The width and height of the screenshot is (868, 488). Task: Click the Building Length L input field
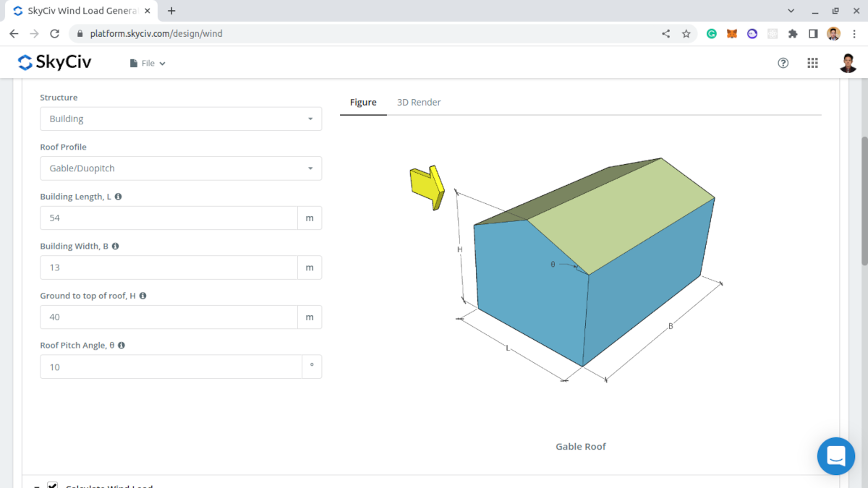(169, 218)
